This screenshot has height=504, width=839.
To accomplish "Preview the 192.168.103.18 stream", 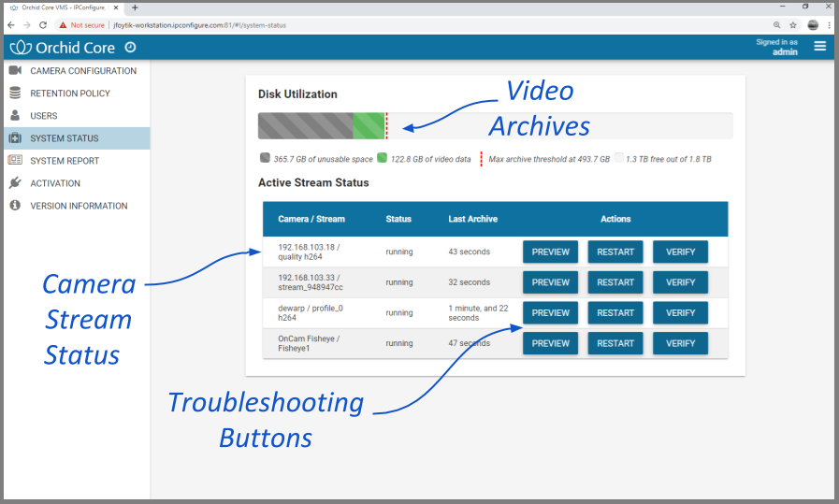I will (550, 252).
